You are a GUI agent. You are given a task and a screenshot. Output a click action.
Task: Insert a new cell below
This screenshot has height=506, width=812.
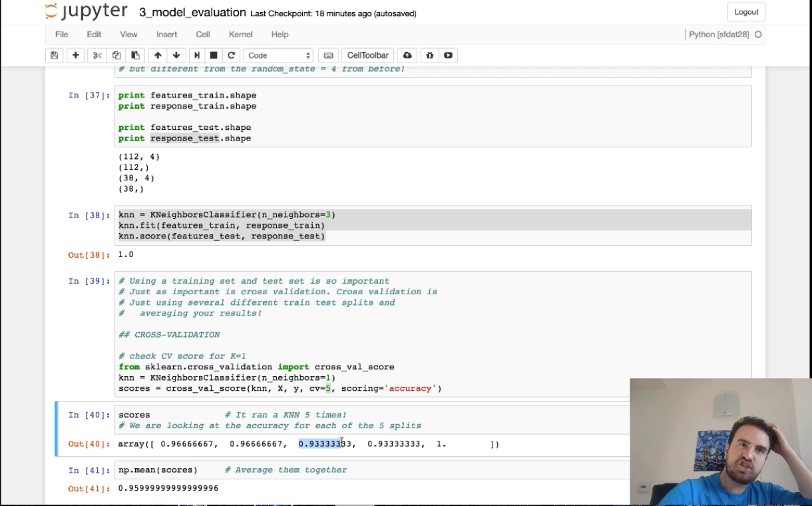click(x=74, y=55)
